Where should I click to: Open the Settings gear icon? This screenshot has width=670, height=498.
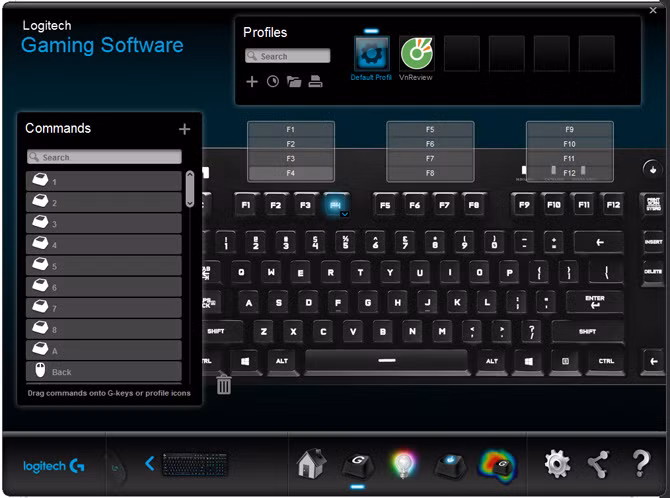557,463
